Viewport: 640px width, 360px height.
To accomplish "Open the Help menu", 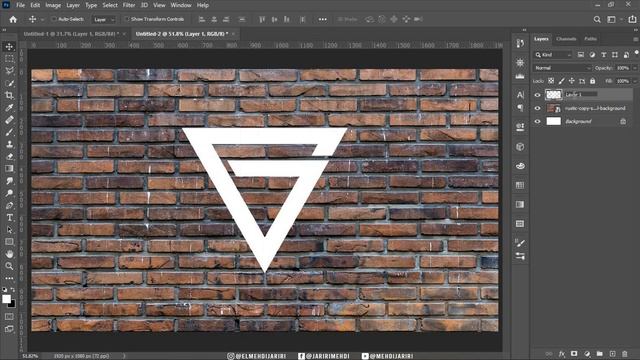I will [x=203, y=5].
